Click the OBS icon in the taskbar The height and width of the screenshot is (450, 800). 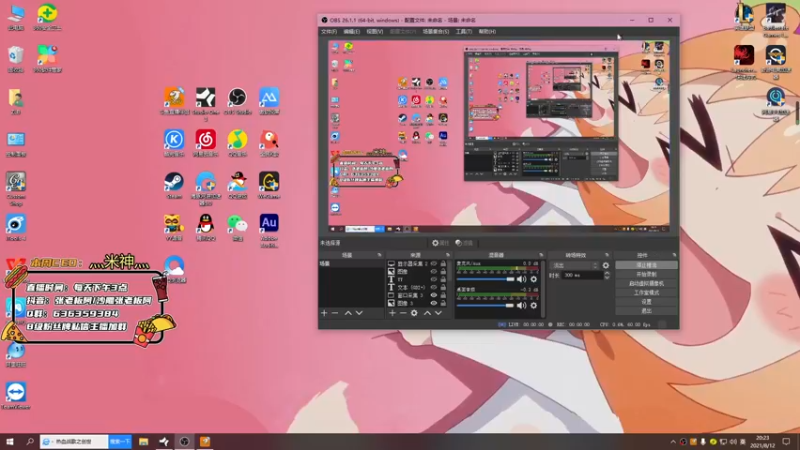pos(185,441)
